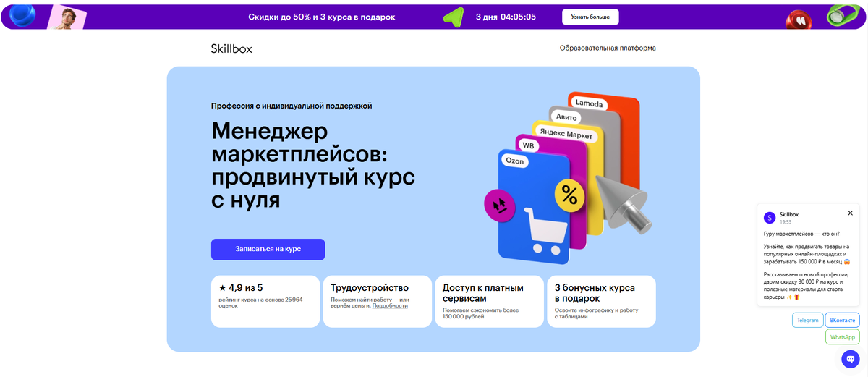The height and width of the screenshot is (377, 868).
Task: Click the Skillbox logo
Action: pos(231,48)
